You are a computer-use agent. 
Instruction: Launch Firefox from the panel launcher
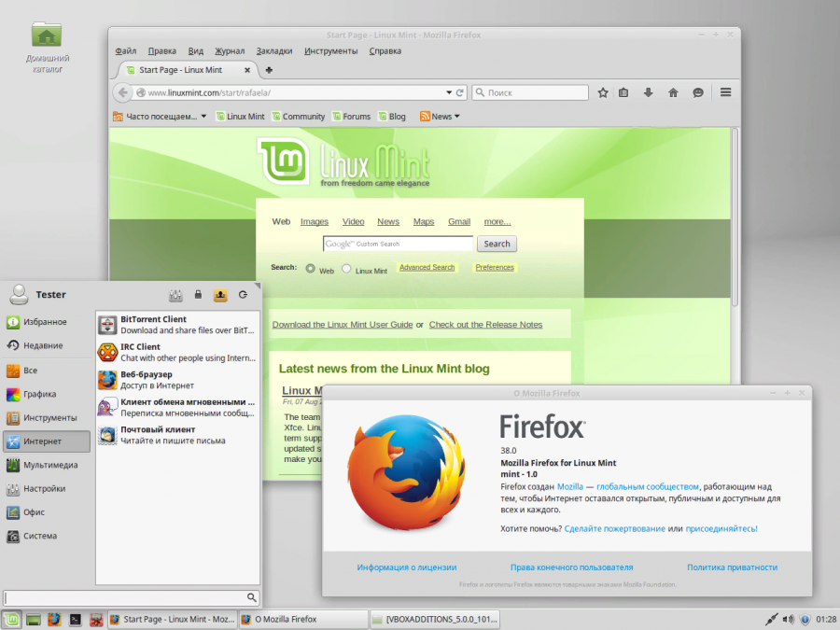tap(54, 620)
